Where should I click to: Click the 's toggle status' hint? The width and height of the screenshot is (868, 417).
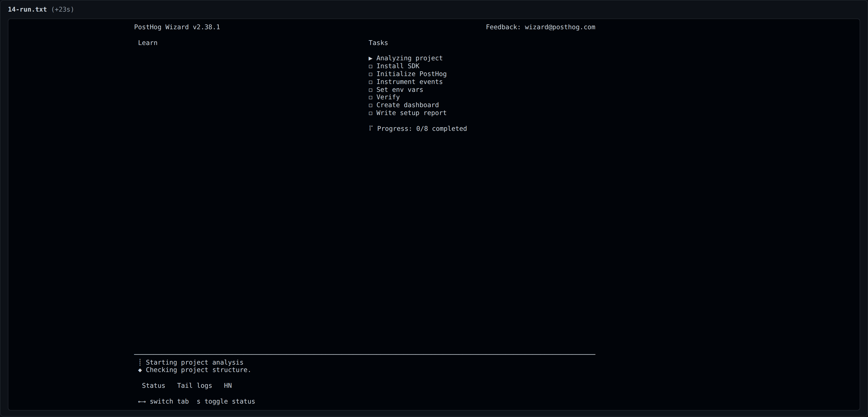pyautogui.click(x=226, y=401)
